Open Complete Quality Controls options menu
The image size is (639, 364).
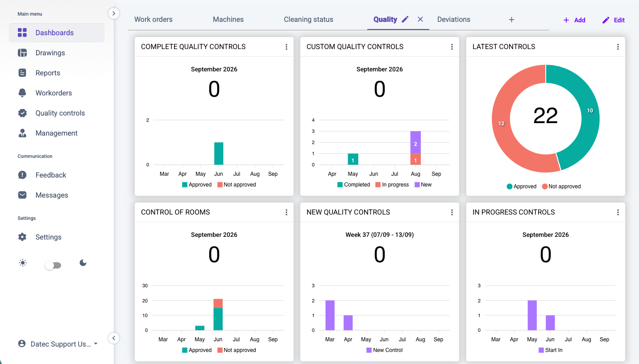[286, 47]
